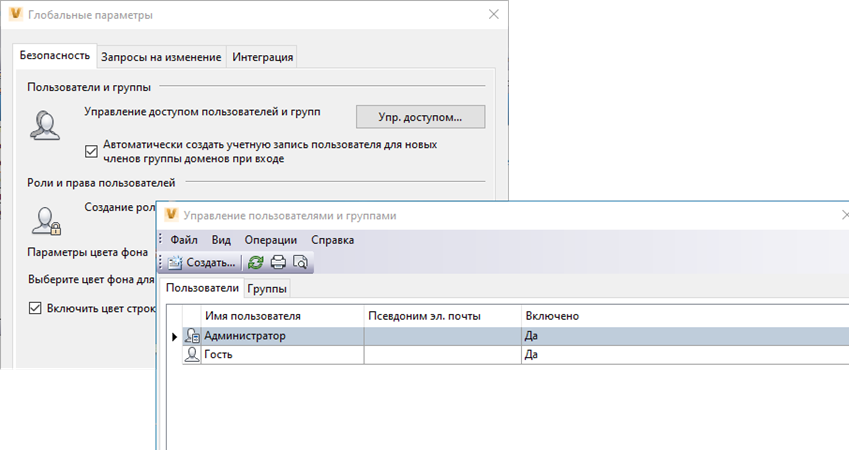Click the Управление пользователями window logo icon

click(x=171, y=215)
